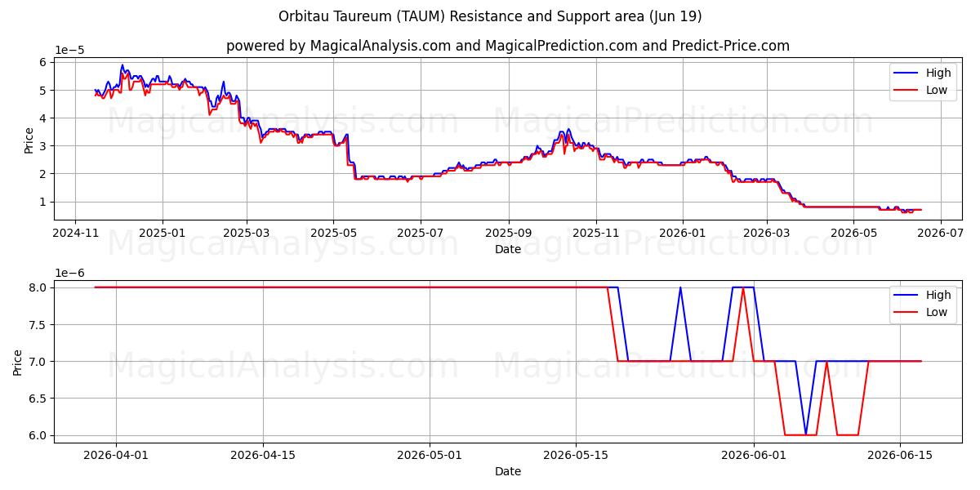The image size is (980, 490).
Task: Click the 'Date' x-axis label of the bottom chart
Action: tap(508, 471)
